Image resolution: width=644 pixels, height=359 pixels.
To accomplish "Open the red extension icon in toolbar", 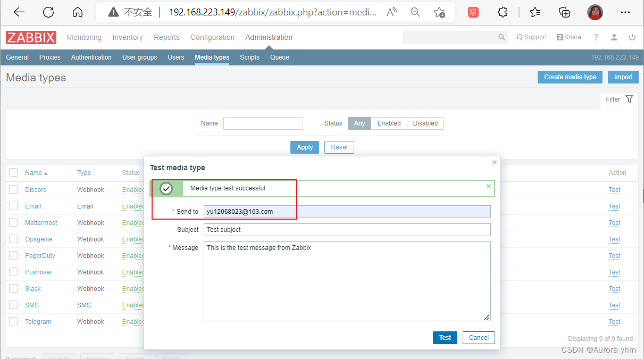I will pyautogui.click(x=473, y=12).
